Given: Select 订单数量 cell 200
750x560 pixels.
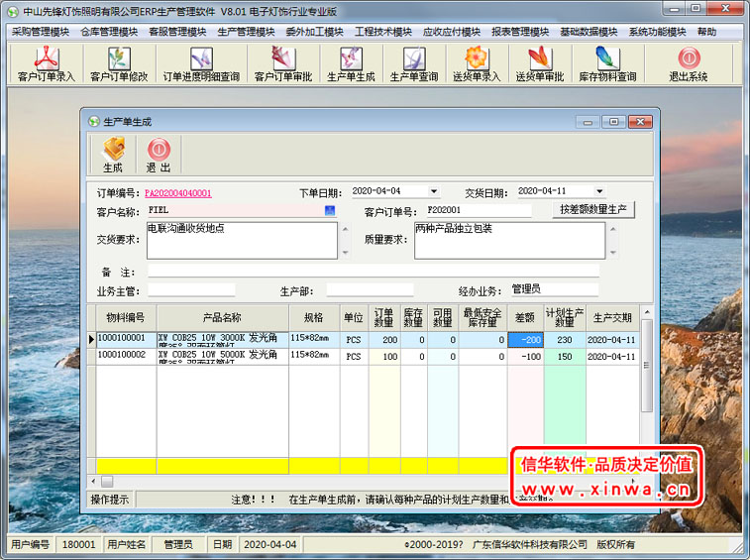Looking at the screenshot, I should tap(384, 340).
